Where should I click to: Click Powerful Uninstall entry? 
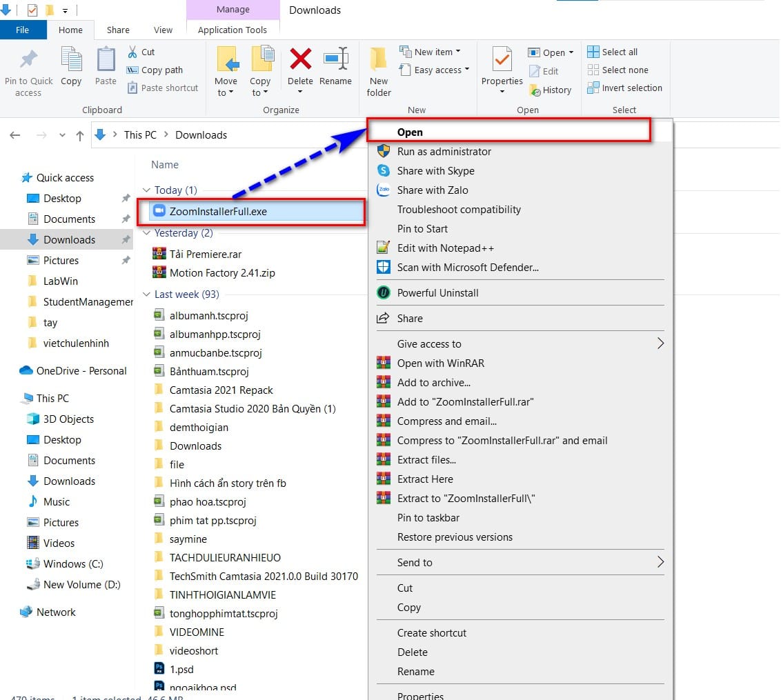tap(520, 292)
